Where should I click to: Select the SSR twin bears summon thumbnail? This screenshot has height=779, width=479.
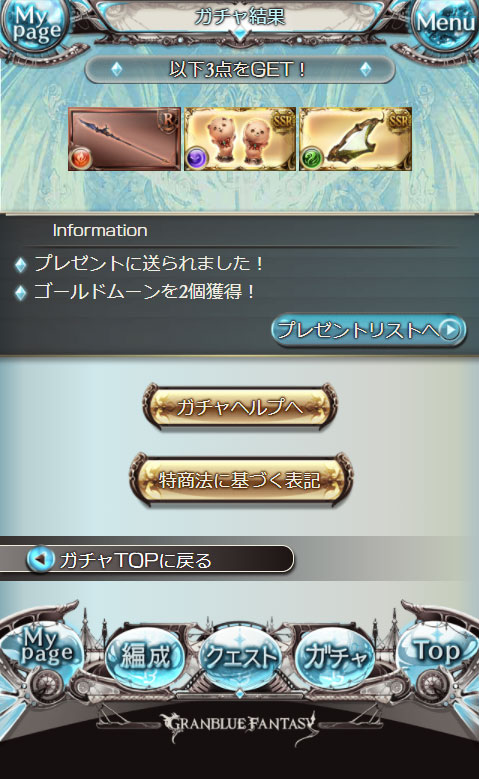240,139
